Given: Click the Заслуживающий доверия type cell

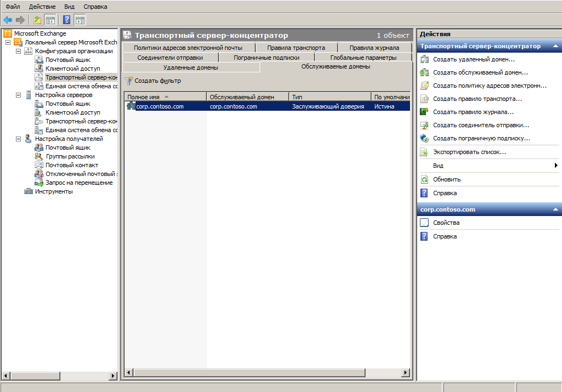Looking at the screenshot, I should [x=328, y=106].
